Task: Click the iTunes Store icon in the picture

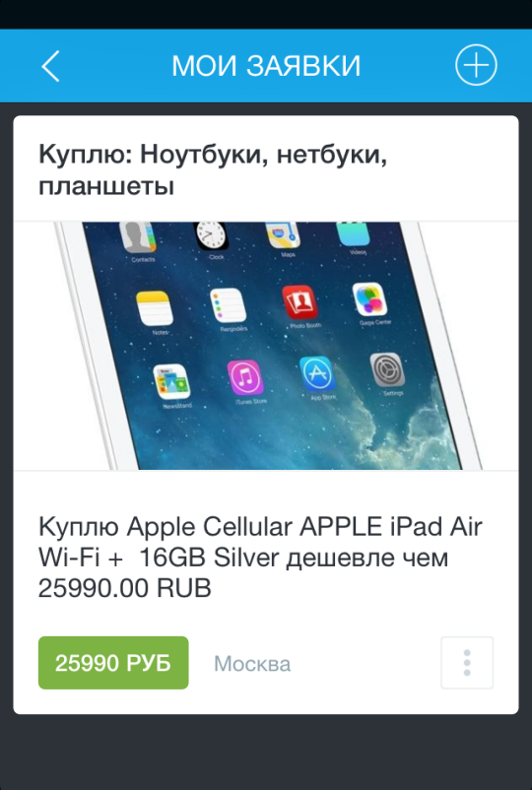Action: pyautogui.click(x=245, y=378)
